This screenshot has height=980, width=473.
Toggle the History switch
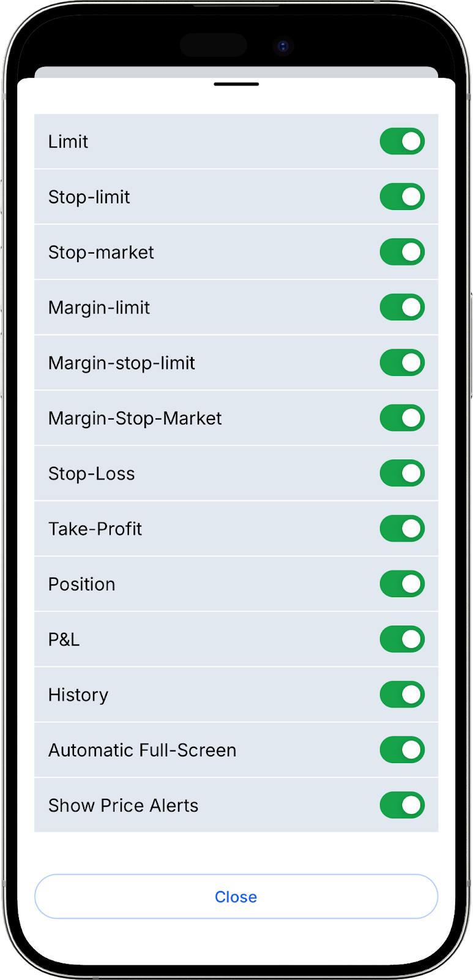(402, 695)
